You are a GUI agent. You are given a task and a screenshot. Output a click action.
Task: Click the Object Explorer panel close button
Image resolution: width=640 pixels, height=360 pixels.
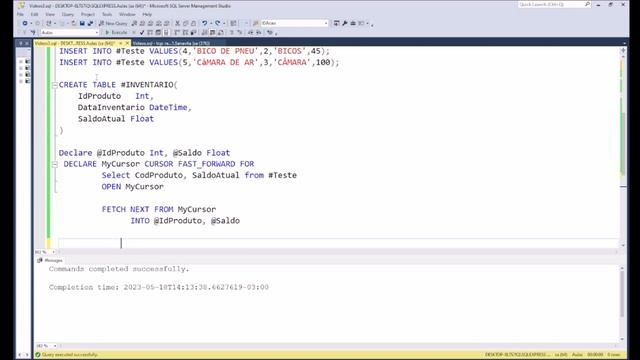tap(27, 43)
